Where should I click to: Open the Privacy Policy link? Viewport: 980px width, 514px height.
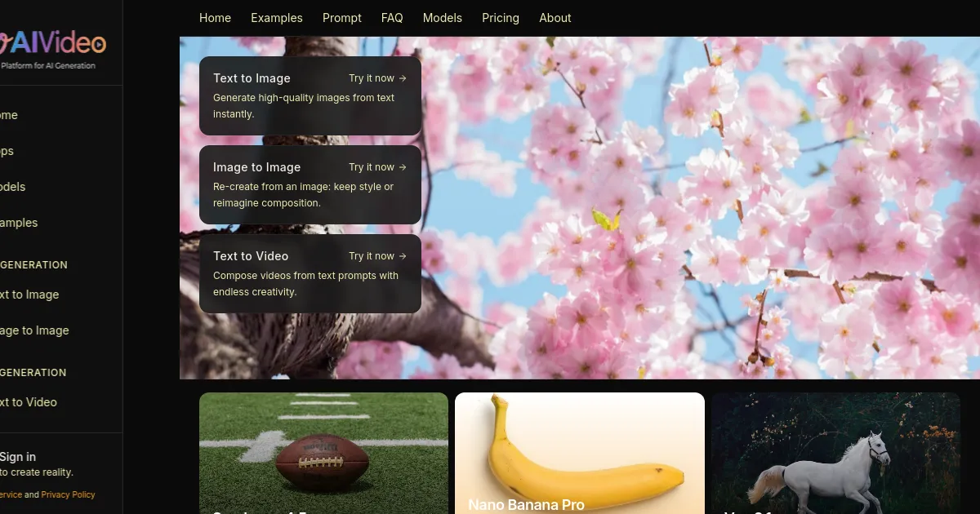[68, 494]
